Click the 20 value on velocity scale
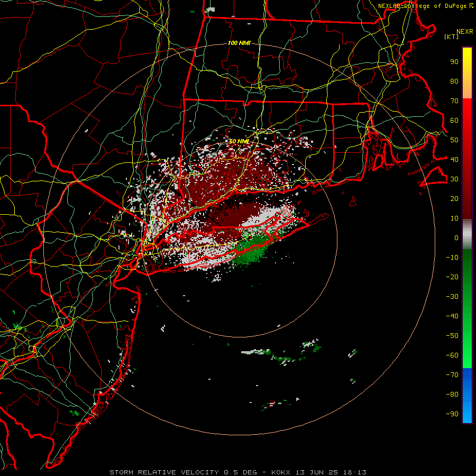 coord(454,199)
